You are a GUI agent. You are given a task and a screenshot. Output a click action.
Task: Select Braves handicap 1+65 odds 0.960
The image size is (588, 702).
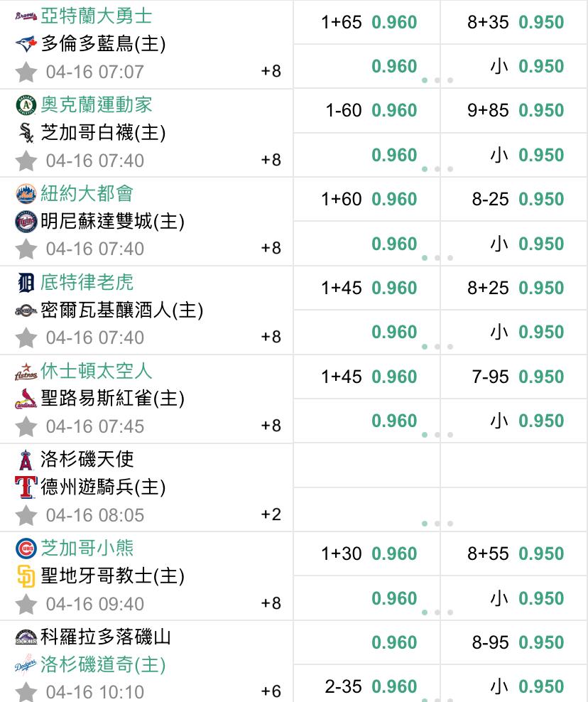click(369, 23)
